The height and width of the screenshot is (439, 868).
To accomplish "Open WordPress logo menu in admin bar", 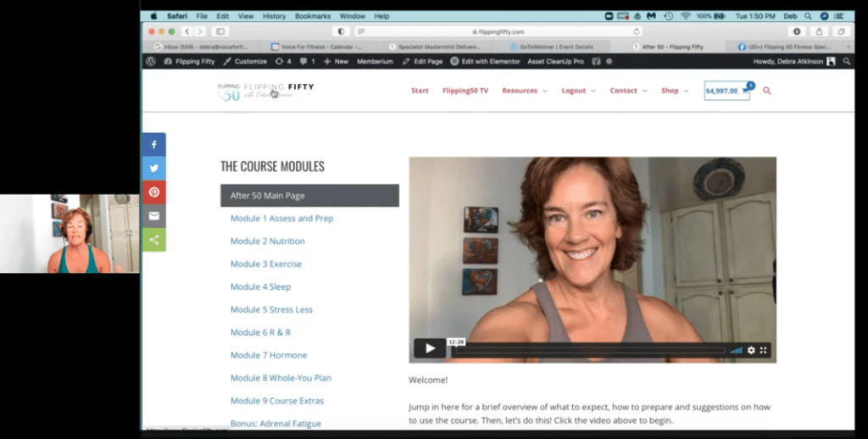I will click(151, 62).
